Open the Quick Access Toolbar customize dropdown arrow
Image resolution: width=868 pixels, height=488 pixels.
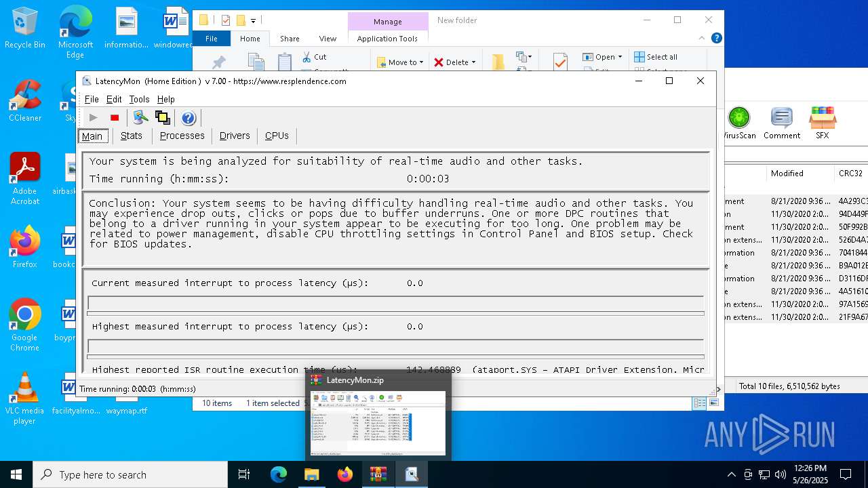(254, 21)
